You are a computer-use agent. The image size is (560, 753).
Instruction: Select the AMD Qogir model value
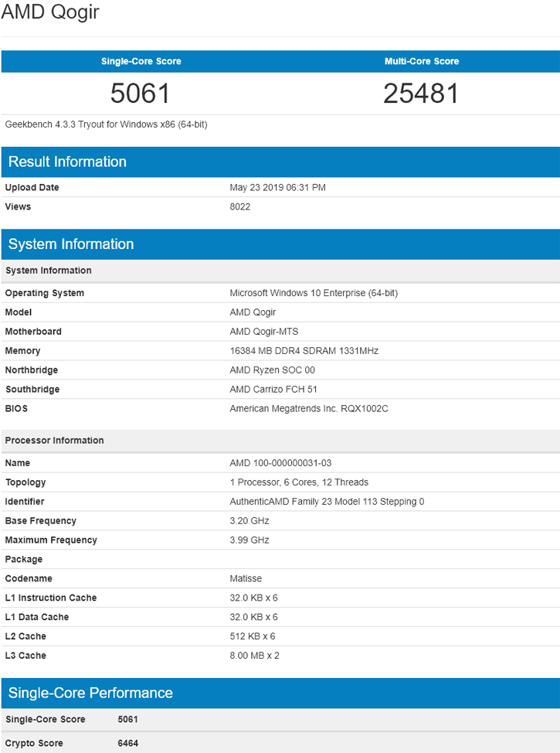point(253,312)
